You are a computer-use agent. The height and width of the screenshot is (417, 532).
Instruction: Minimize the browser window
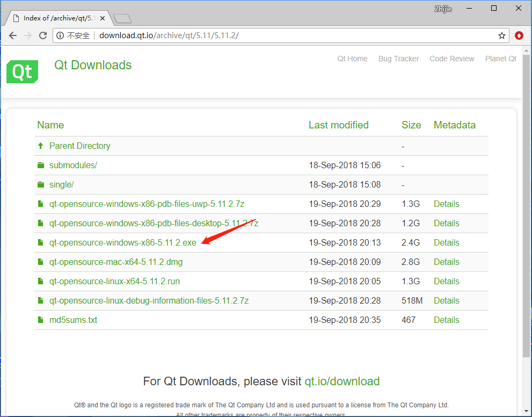pos(469,9)
